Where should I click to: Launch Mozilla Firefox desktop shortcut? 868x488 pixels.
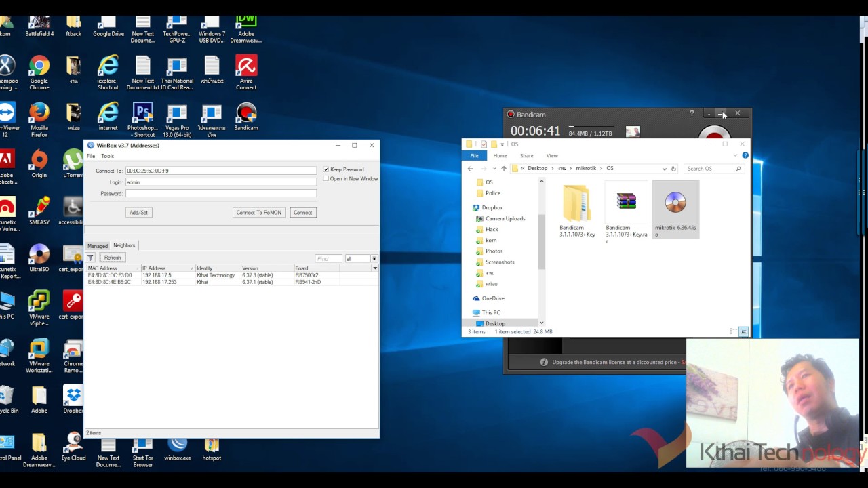pos(39,120)
